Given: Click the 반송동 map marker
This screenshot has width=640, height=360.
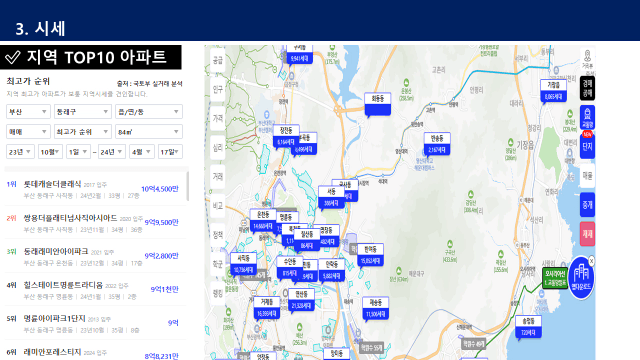Looking at the screenshot, I should coord(437,144).
